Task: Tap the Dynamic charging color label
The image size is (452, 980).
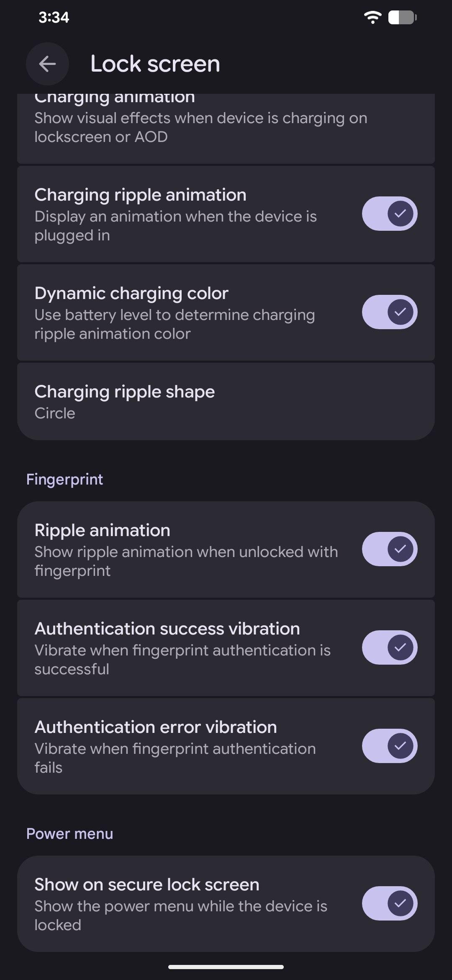Action: (131, 293)
